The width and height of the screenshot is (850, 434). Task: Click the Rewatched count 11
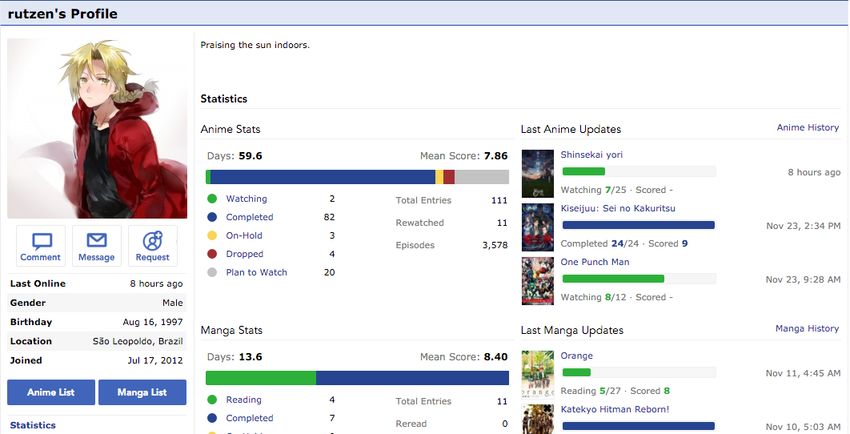point(502,223)
